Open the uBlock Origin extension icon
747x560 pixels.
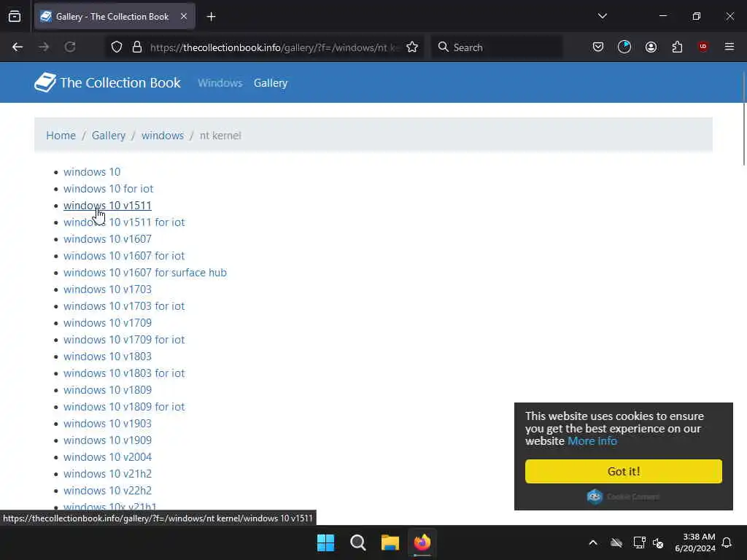point(703,47)
